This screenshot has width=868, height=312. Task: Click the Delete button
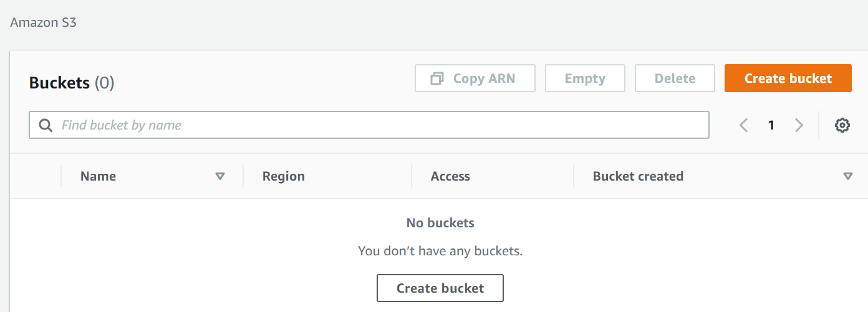point(675,78)
